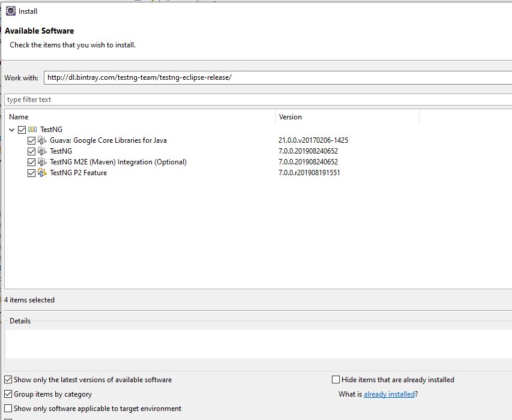Screen dimensions: 512x420
Task: Click the Guava library plugin icon
Action: point(42,140)
